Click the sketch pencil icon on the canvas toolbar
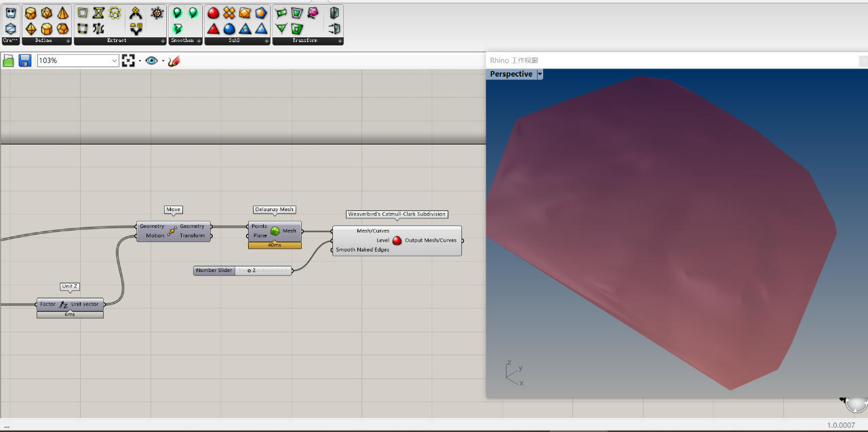This screenshot has width=868, height=432. click(x=174, y=61)
